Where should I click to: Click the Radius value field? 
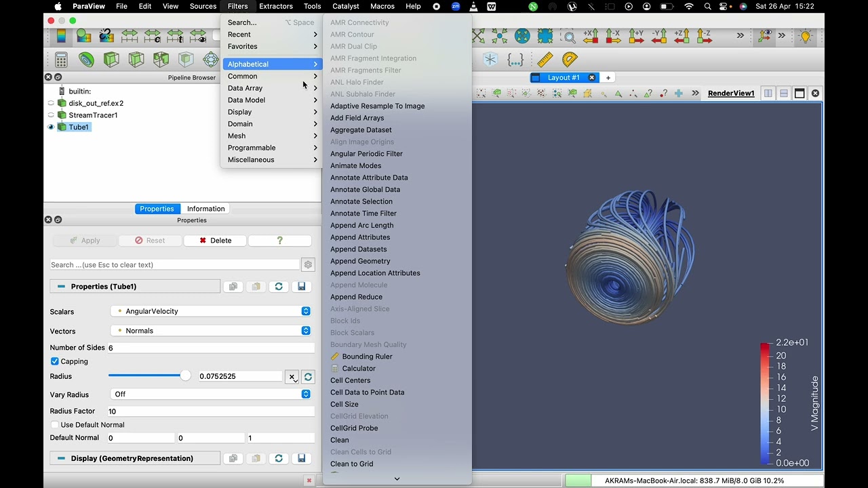pos(240,376)
